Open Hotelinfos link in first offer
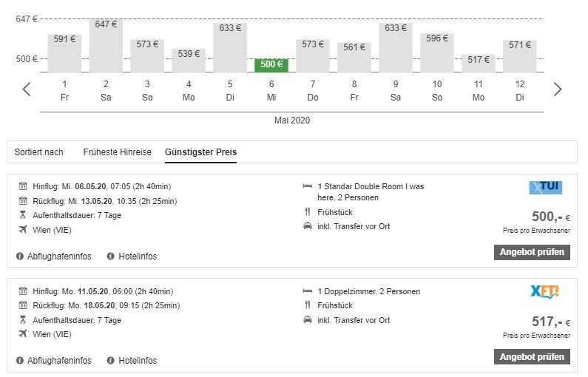Image resolution: width=588 pixels, height=377 pixels. (x=138, y=257)
